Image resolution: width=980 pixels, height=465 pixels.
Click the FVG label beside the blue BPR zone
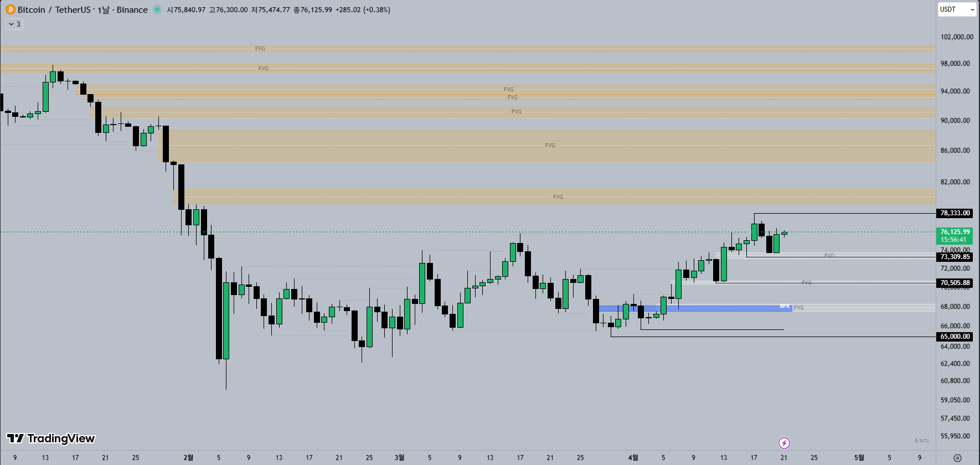tap(799, 308)
